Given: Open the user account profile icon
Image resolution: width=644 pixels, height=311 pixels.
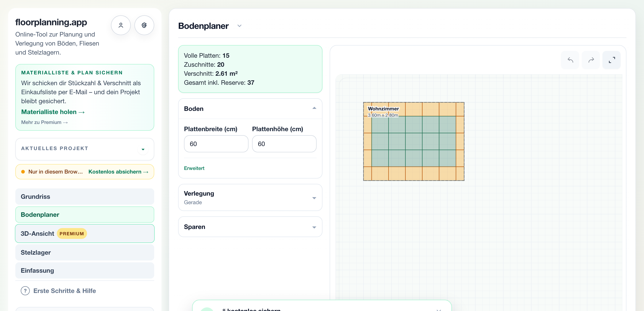Looking at the screenshot, I should pyautogui.click(x=121, y=25).
